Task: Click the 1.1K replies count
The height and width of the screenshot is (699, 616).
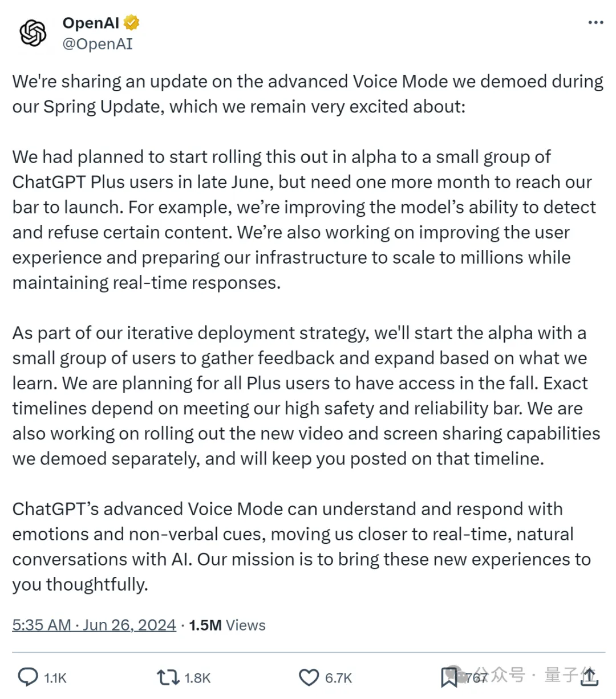Action: click(x=55, y=678)
